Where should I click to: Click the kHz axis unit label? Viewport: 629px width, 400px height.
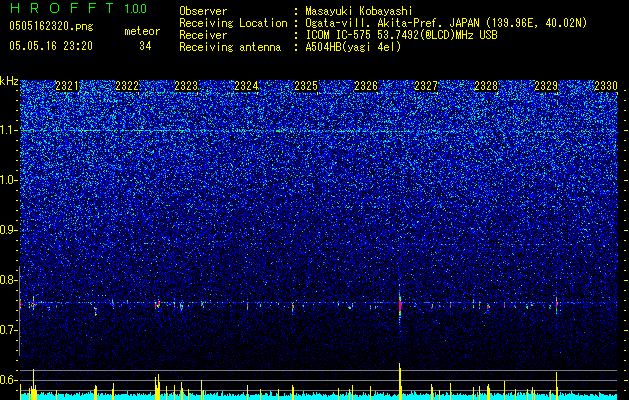[9, 81]
